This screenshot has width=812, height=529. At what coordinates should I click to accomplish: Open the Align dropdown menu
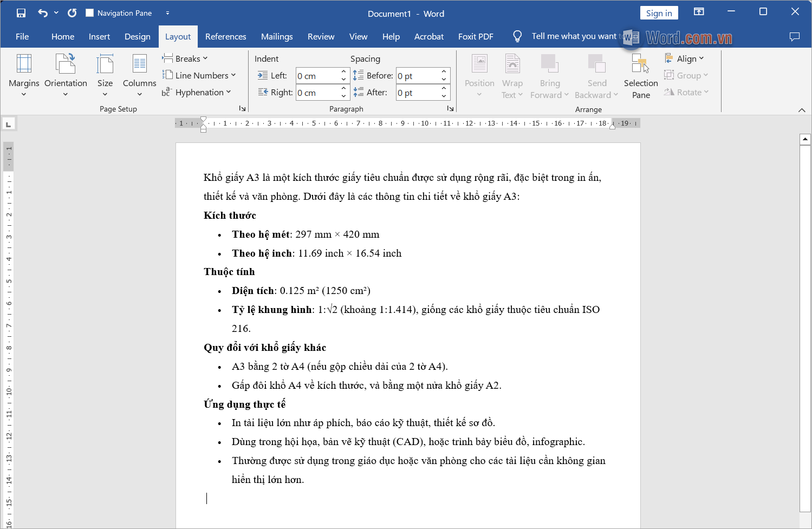[685, 58]
